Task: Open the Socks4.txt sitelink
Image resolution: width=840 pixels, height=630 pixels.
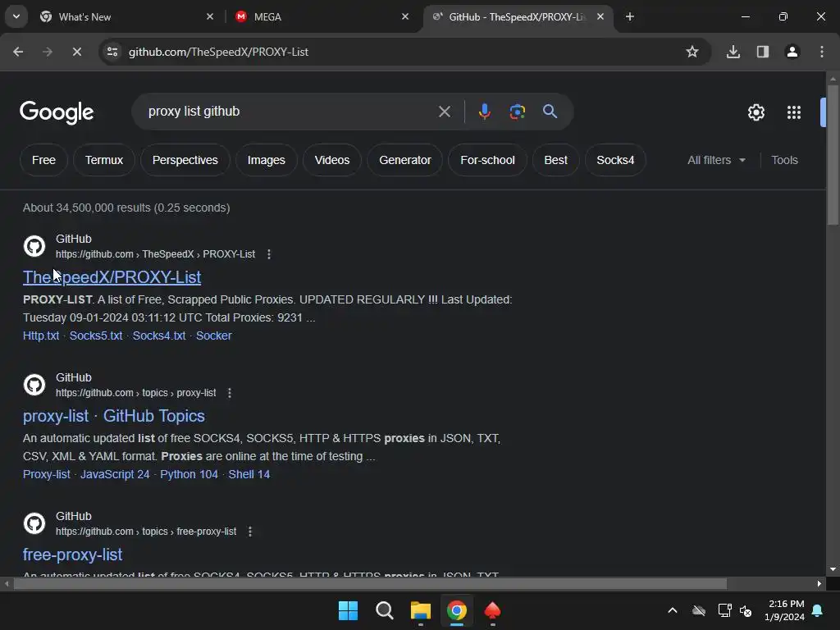Action: pyautogui.click(x=159, y=336)
